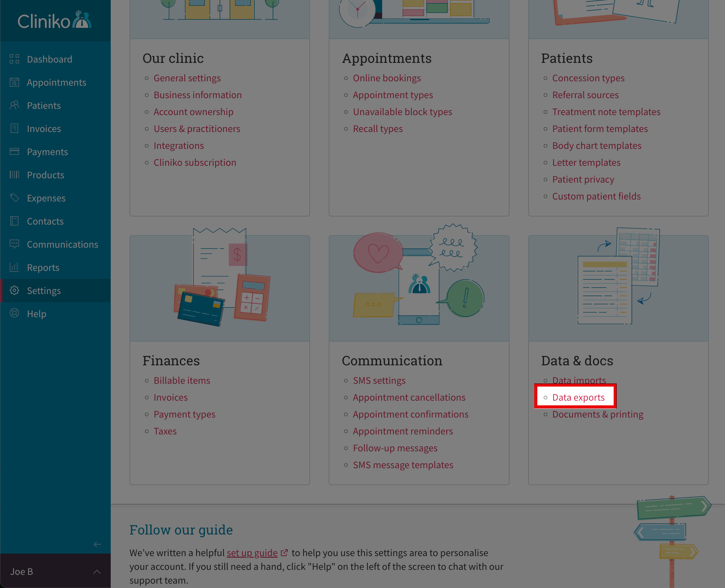The height and width of the screenshot is (588, 725).
Task: Expand the Joe B user menu chevron
Action: coord(97,572)
